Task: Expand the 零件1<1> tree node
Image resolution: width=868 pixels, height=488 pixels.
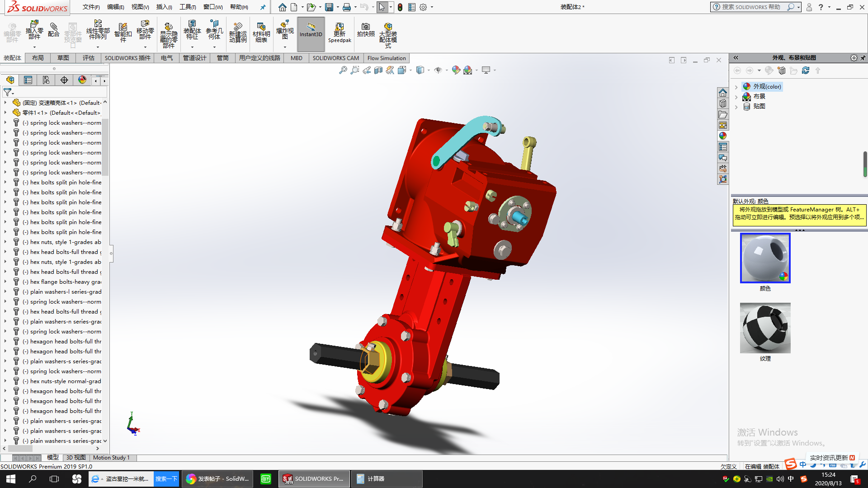Action: [5, 113]
